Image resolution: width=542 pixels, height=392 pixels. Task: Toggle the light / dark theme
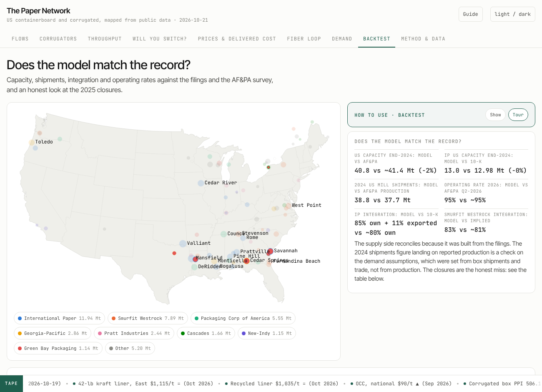tap(512, 14)
